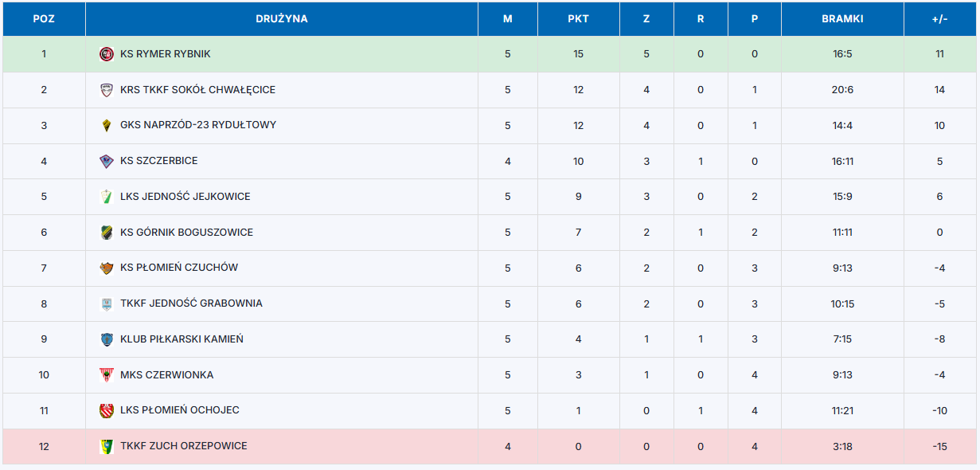Viewport: 980px width, 470px height.
Task: Click the Jedność Jejkowice team crest
Action: tap(107, 197)
